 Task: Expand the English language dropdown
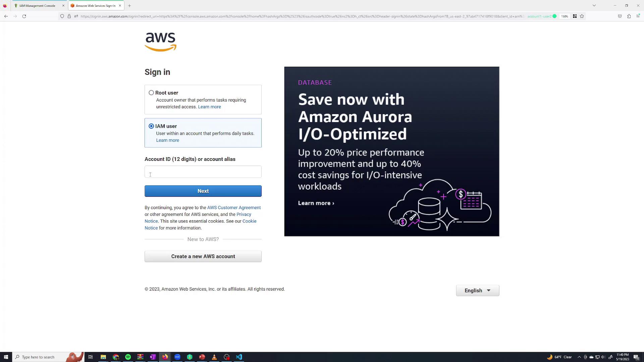point(477,291)
